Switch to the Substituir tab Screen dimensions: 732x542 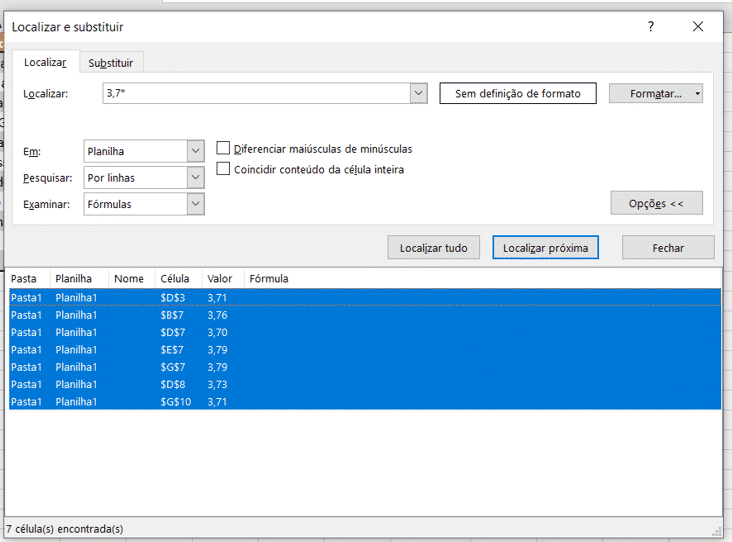coord(111,63)
